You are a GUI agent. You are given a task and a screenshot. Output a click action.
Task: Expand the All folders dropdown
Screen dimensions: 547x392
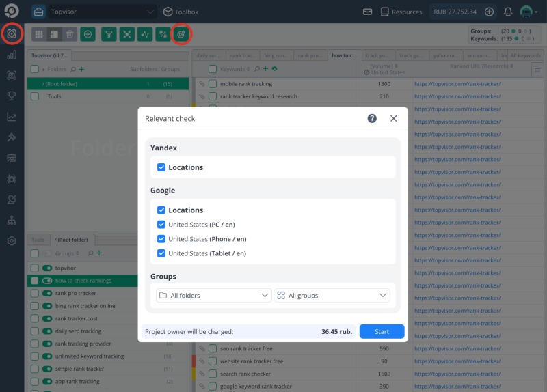[x=213, y=296]
